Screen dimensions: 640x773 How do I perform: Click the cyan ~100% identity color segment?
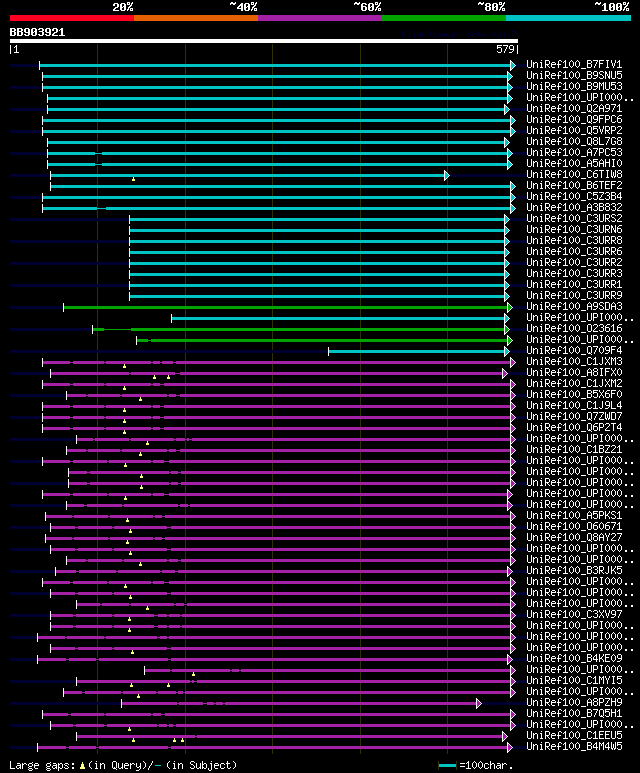(x=569, y=18)
